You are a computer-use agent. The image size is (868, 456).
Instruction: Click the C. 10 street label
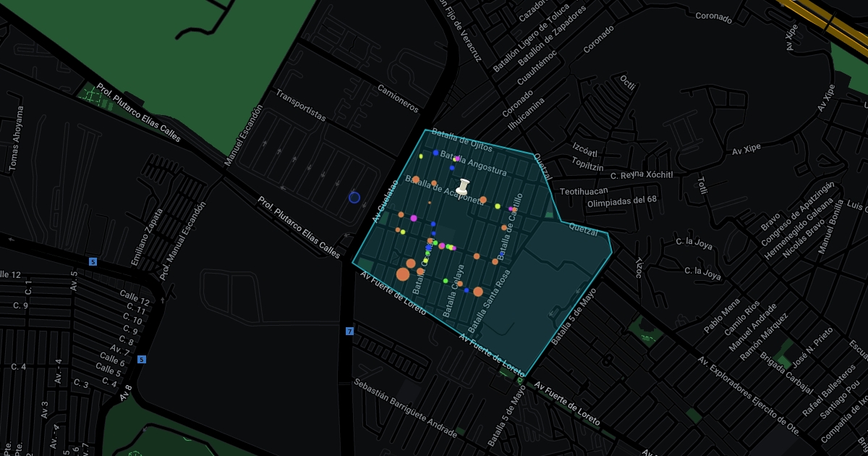click(x=133, y=319)
